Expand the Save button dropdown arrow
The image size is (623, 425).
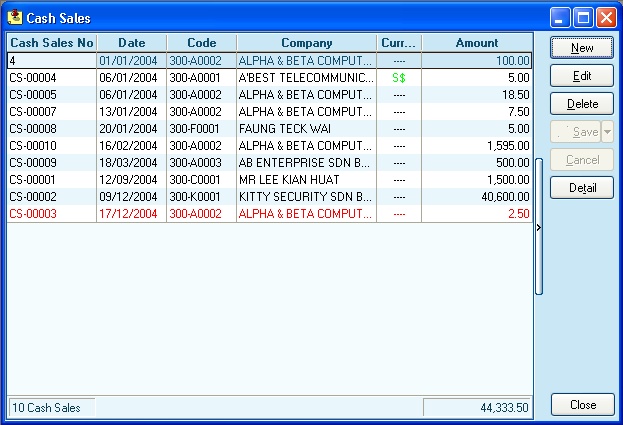point(608,132)
